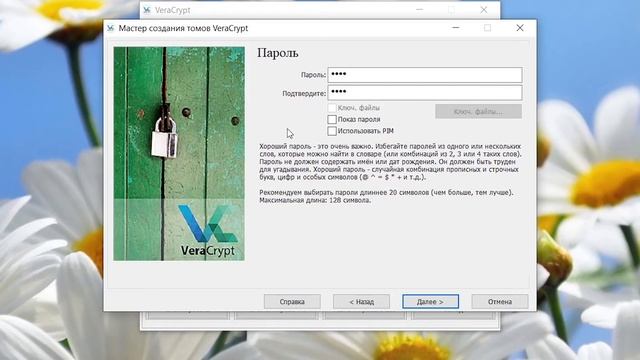
Task: Click the text "Максимальная длина: 128 символа."
Action: (315, 200)
